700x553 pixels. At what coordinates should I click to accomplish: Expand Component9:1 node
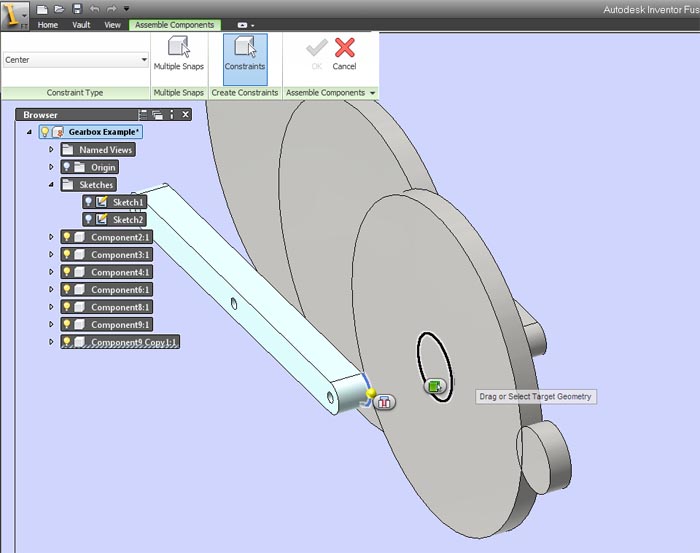[51, 324]
